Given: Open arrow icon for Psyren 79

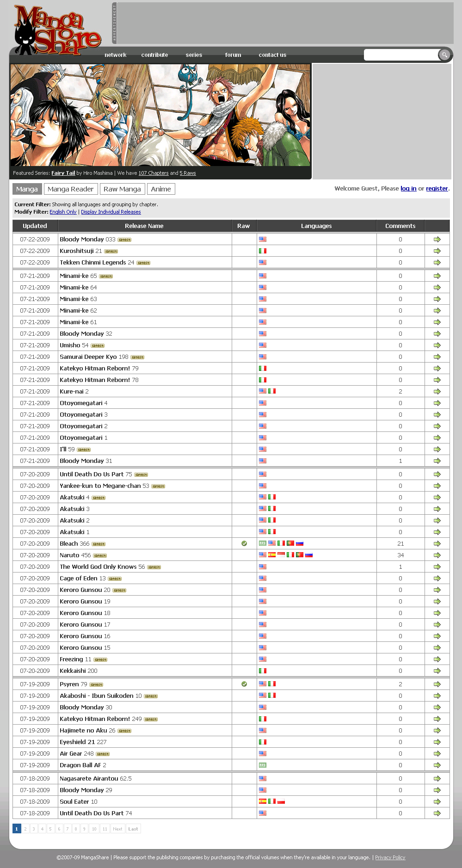Looking at the screenshot, I should 437,684.
